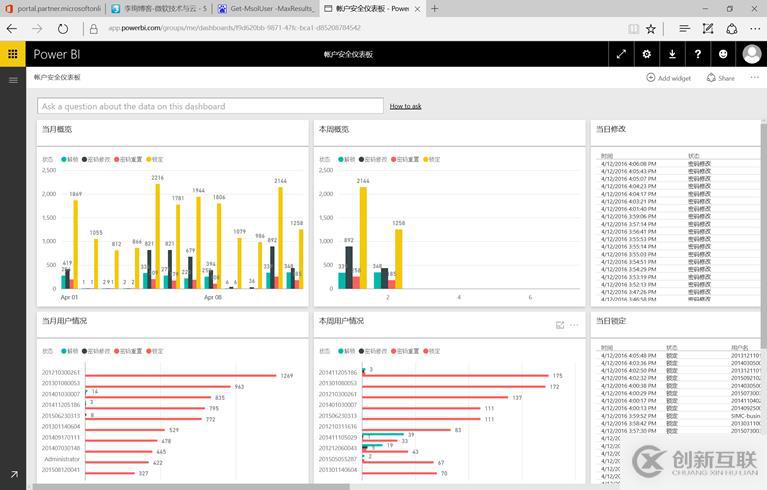The image size is (767, 490).
Task: Click the 当日修改 tile title
Action: point(611,129)
